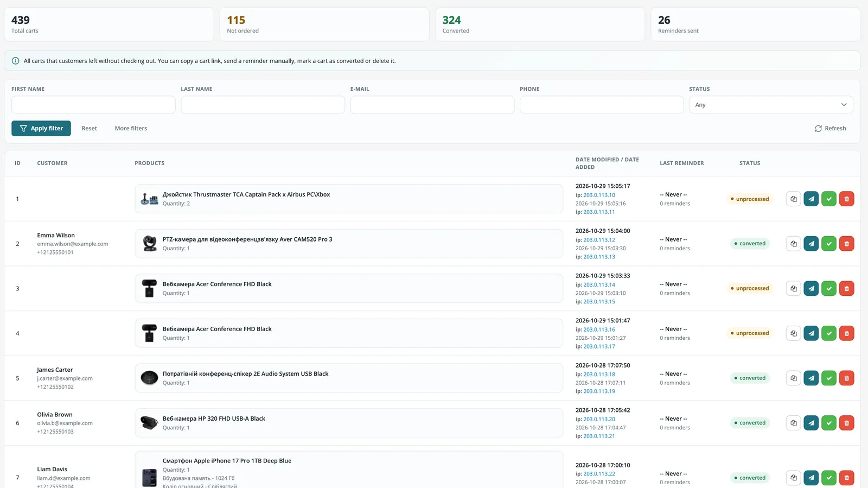Viewport: 868px width, 488px height.
Task: Click the 115 Not ordered stat card
Action: (x=324, y=24)
